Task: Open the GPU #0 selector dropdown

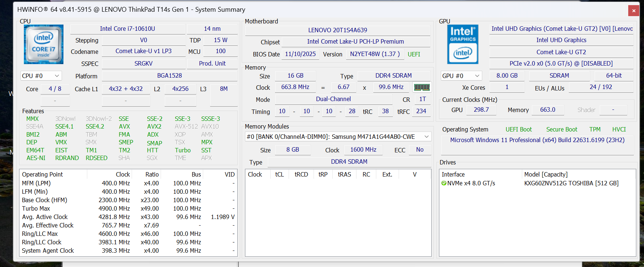Action: (x=461, y=76)
